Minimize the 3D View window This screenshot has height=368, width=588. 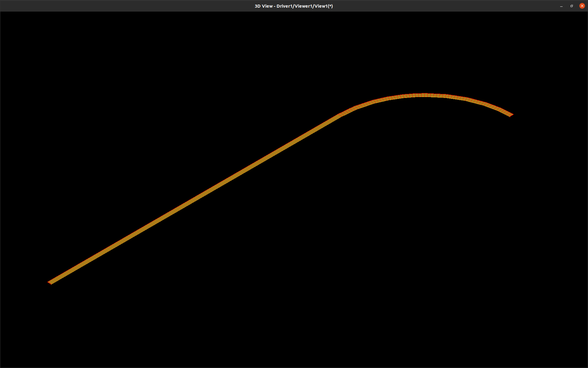click(561, 6)
